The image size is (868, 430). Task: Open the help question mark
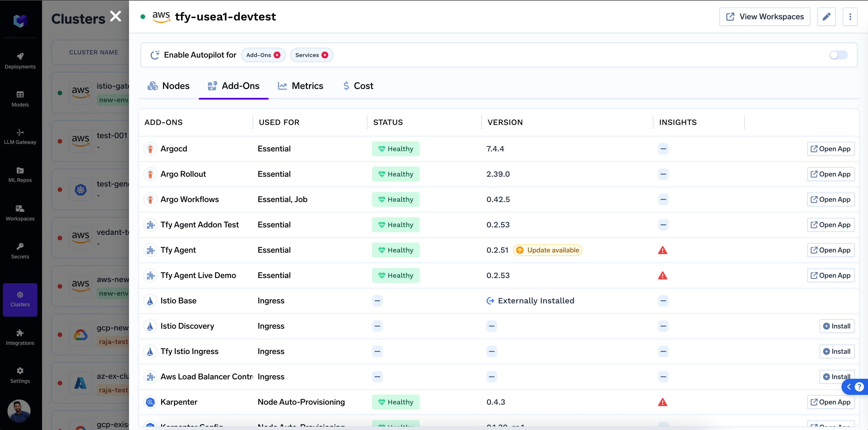(859, 387)
